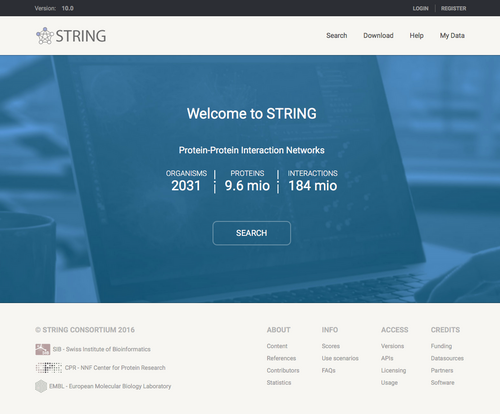Click the PROTEINS 9.6 mio statistic
The width and height of the screenshot is (500, 414).
click(x=247, y=181)
